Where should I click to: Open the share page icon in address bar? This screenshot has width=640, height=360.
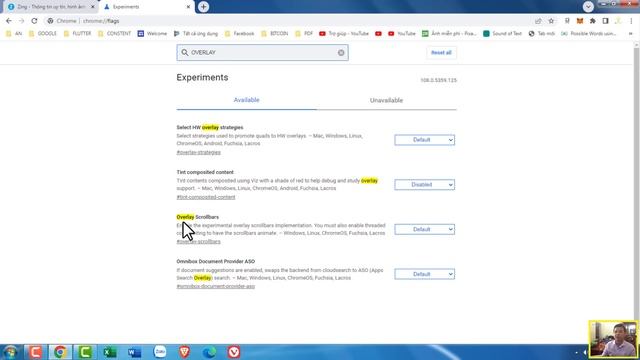pyautogui.click(x=538, y=21)
